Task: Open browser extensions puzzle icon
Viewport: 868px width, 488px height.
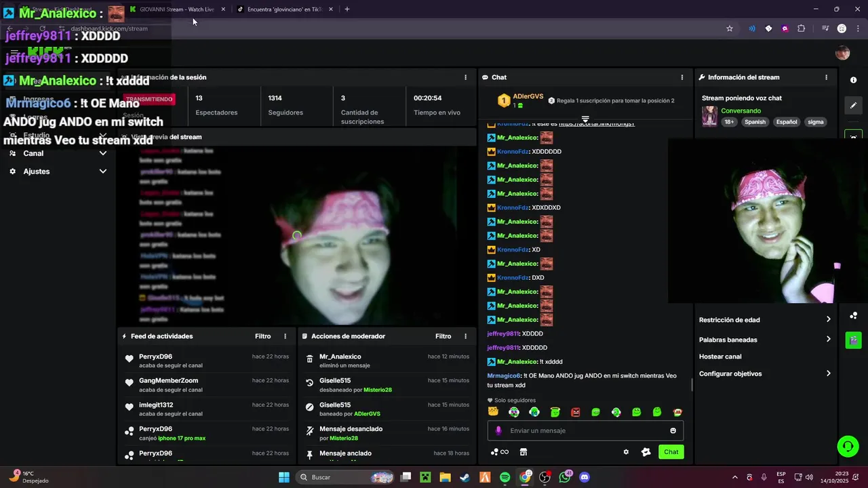Action: click(802, 28)
